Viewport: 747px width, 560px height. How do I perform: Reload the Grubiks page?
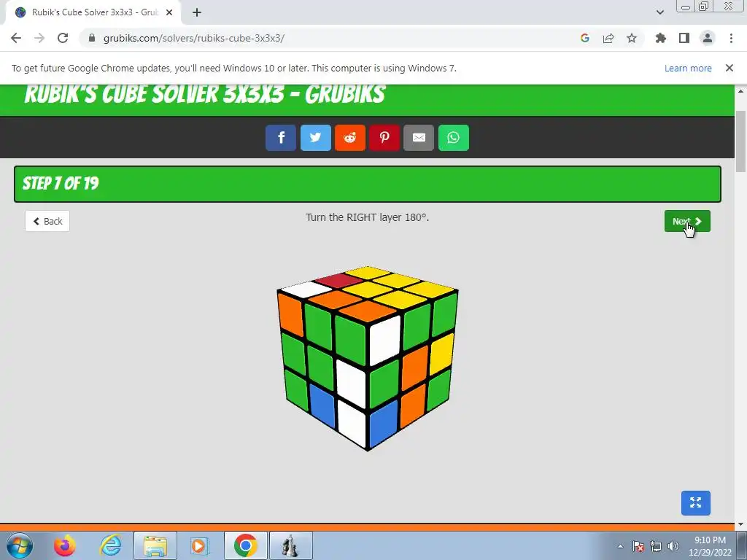click(63, 38)
